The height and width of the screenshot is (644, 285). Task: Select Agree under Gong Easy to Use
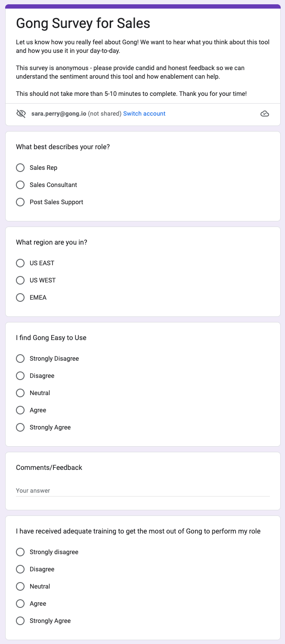pos(20,410)
